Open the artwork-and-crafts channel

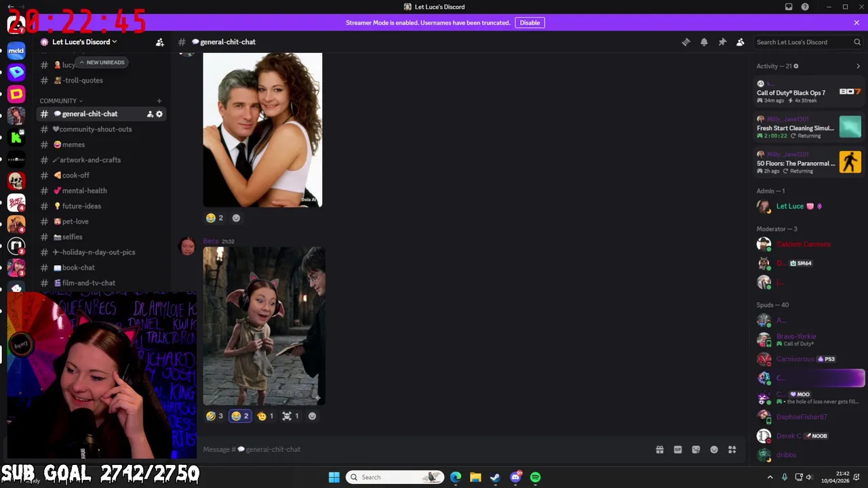click(x=100, y=160)
